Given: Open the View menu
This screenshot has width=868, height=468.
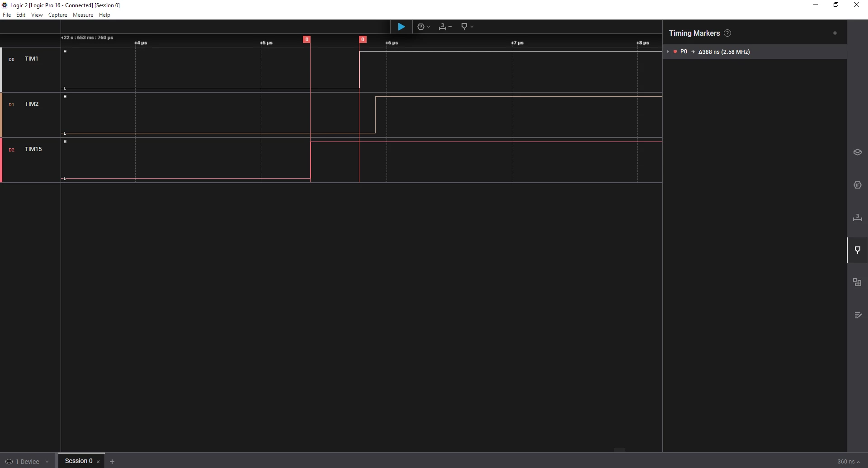Looking at the screenshot, I should [37, 15].
